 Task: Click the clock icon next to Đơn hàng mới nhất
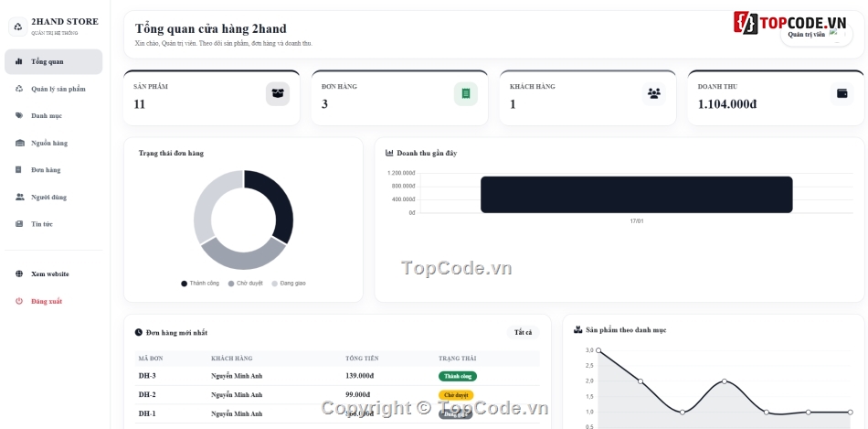(x=138, y=333)
